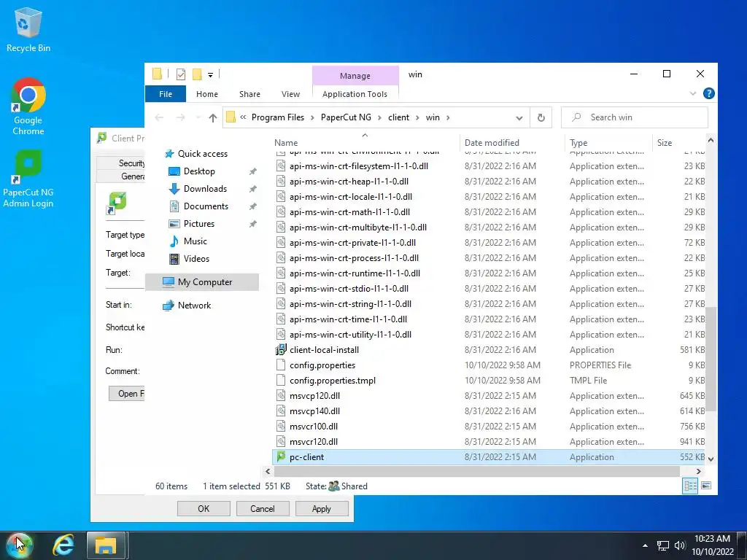Open the network tray icon
The height and width of the screenshot is (560, 747).
point(662,545)
